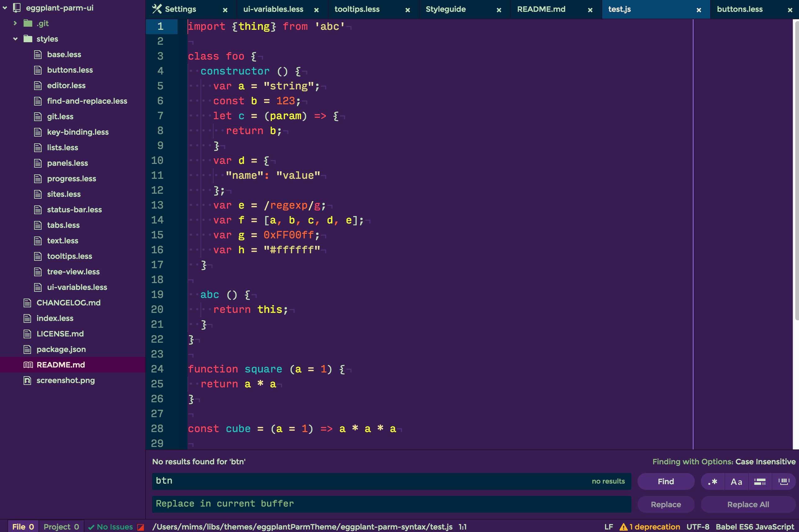This screenshot has height=532, width=799.
Task: Close the ui-variables.less tab
Action: 316,10
